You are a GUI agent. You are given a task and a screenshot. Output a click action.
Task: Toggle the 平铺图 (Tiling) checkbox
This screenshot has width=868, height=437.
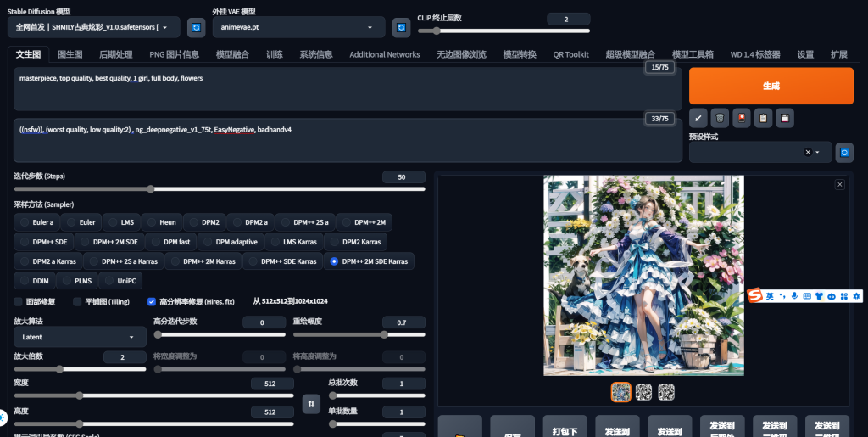[77, 301]
